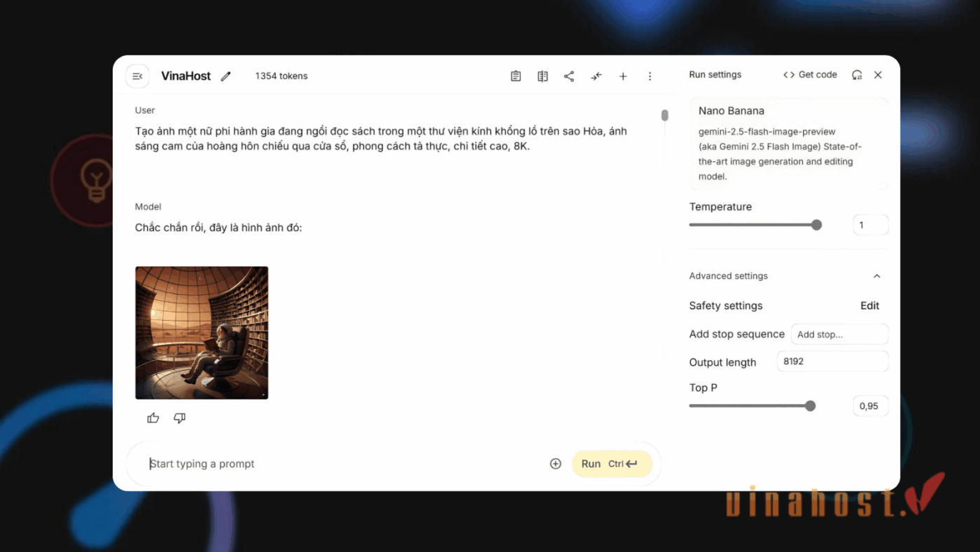Click the Temperature slider handle

coord(816,225)
